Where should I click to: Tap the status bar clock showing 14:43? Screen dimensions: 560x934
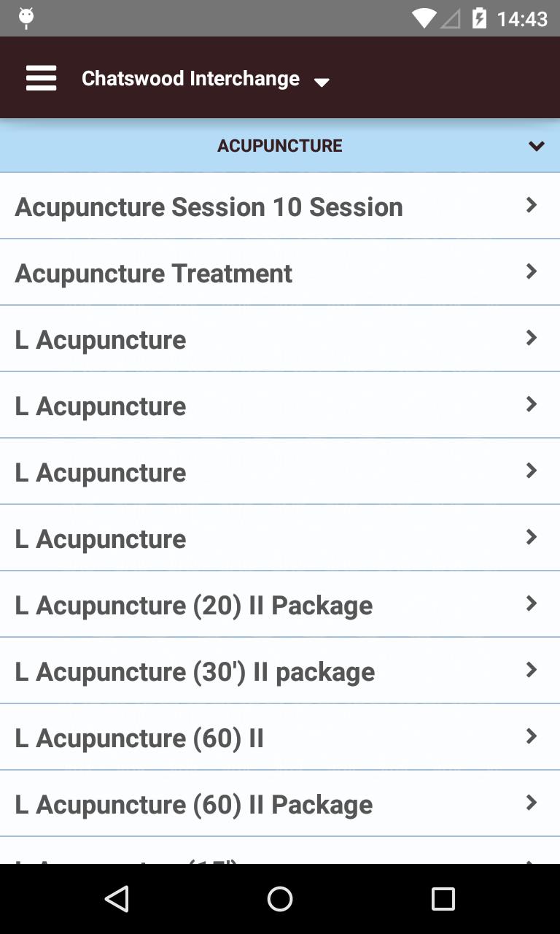522,18
